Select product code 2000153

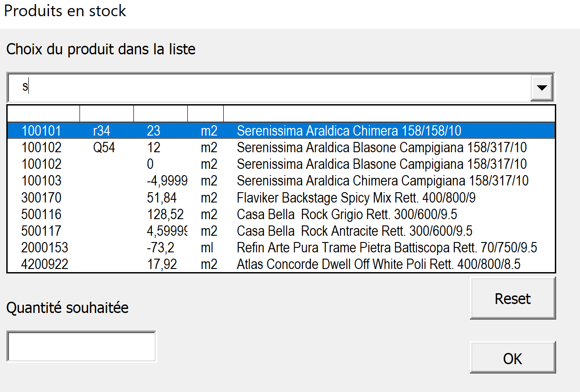(44, 247)
